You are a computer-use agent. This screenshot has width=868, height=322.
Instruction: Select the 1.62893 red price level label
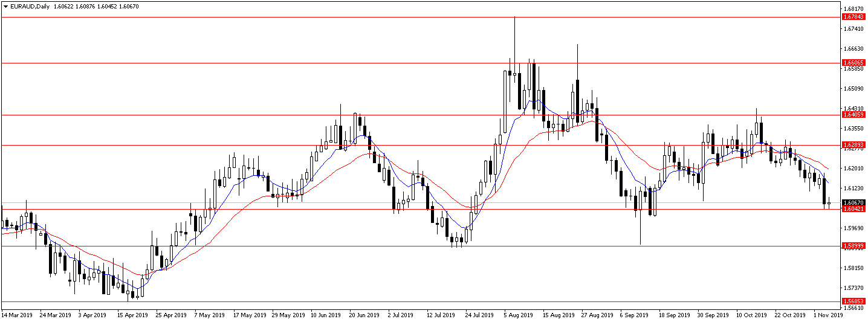(854, 145)
